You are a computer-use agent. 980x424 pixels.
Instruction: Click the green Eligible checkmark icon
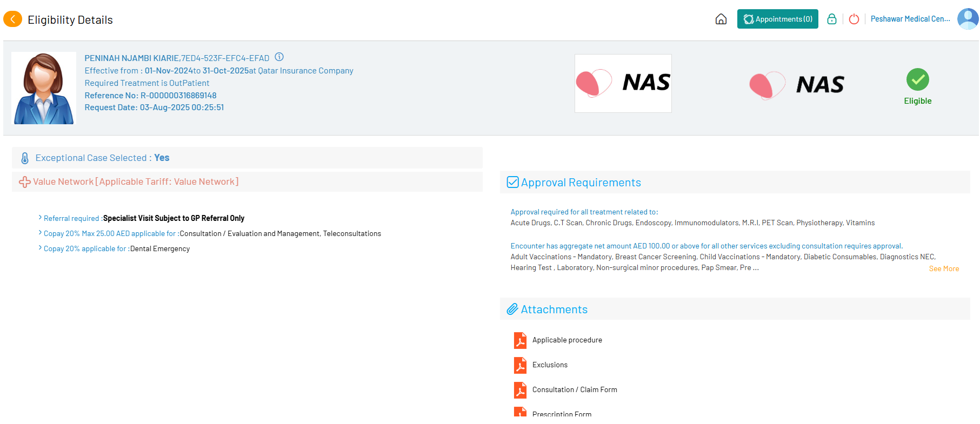click(918, 79)
